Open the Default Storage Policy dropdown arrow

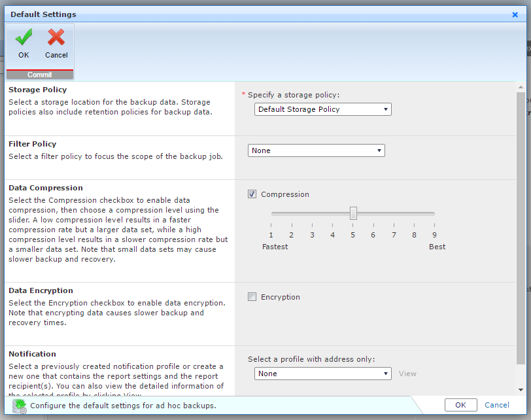385,109
